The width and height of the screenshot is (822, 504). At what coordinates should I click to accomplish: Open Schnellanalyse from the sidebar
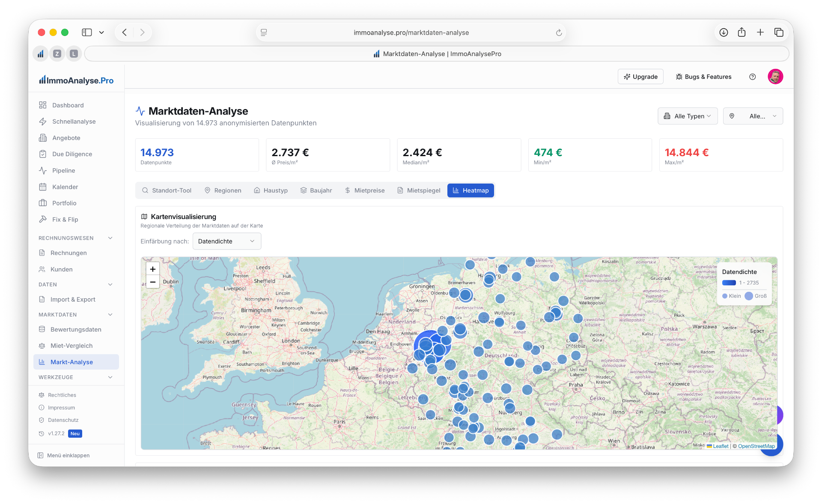coord(76,122)
